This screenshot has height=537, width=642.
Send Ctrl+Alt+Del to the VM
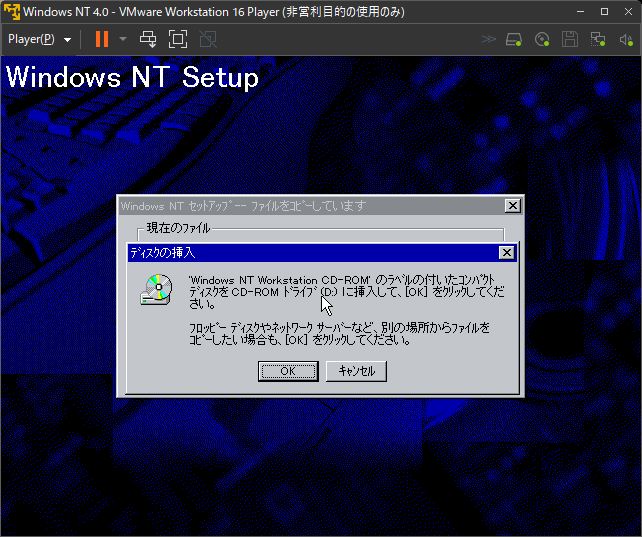pyautogui.click(x=148, y=39)
